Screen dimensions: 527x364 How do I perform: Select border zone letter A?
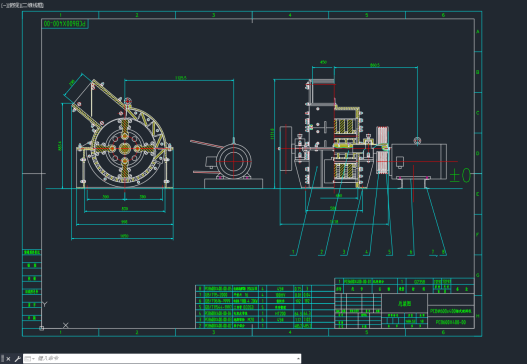point(478,32)
